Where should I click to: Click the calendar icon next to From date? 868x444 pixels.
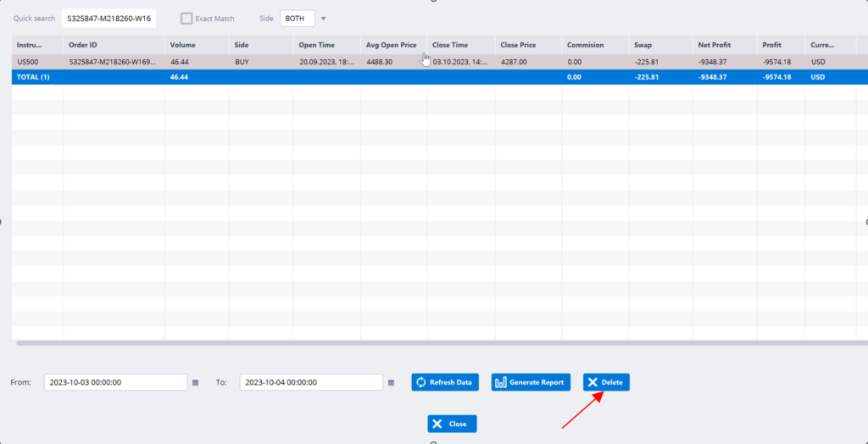coord(195,382)
